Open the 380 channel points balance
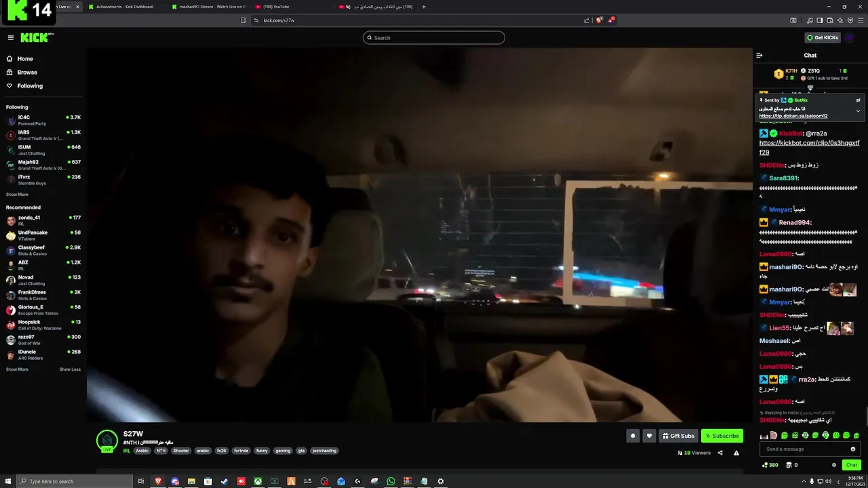The width and height of the screenshot is (868, 488). (x=770, y=465)
